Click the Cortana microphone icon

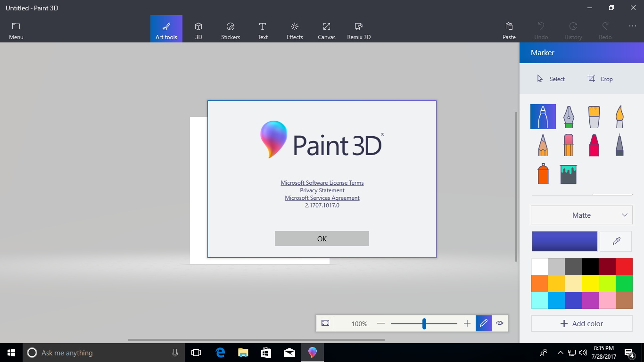pyautogui.click(x=175, y=353)
